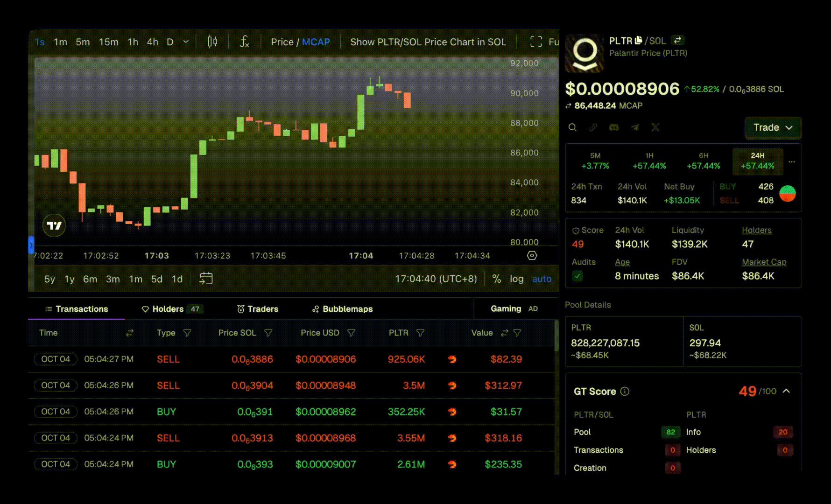The image size is (831, 504).
Task: Open the Telegram icon for PLTR
Action: (634, 127)
